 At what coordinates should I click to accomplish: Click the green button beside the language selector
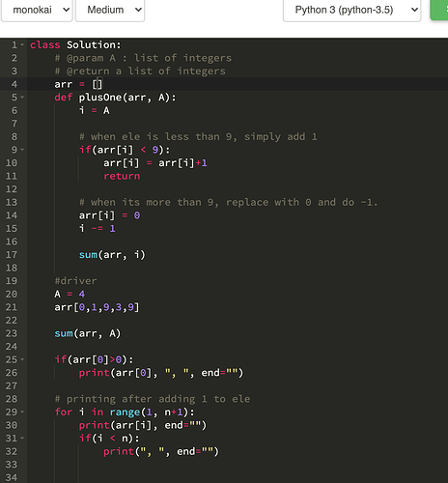[x=439, y=10]
